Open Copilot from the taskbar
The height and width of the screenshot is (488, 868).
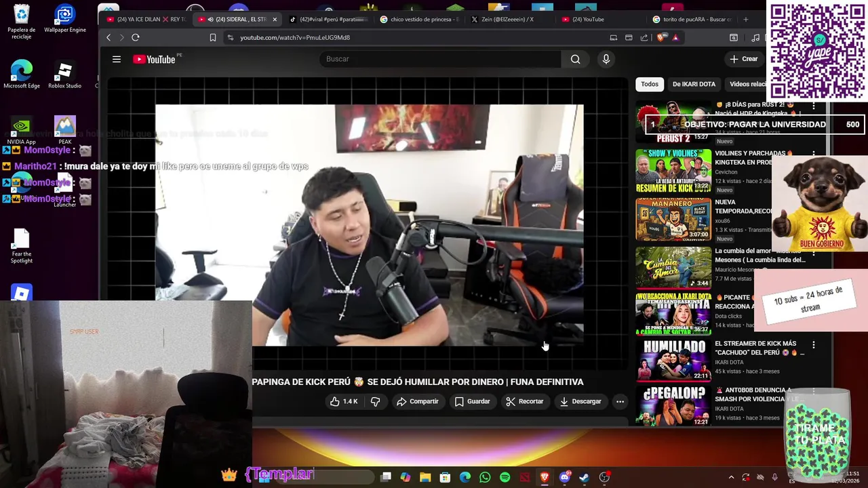pos(406,477)
